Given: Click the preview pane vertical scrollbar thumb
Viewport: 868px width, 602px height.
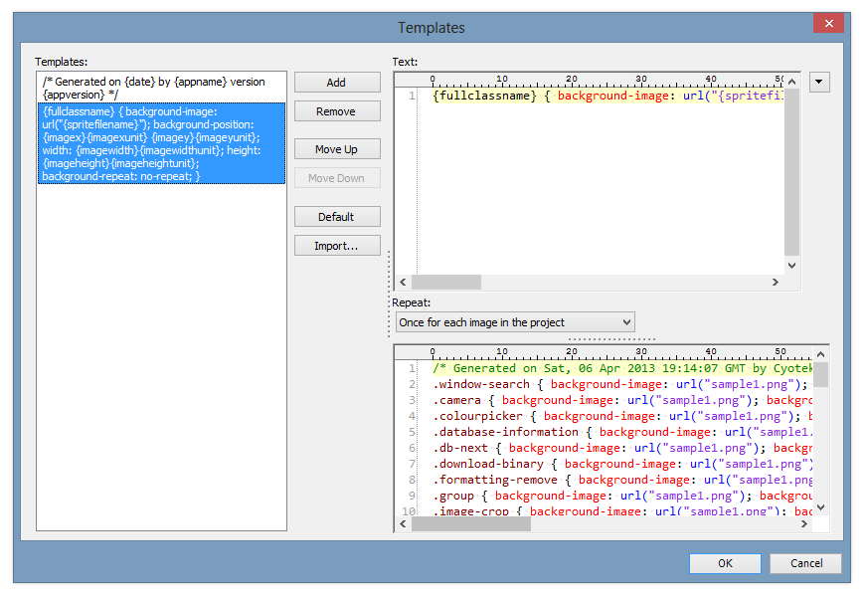Looking at the screenshot, I should click(821, 375).
